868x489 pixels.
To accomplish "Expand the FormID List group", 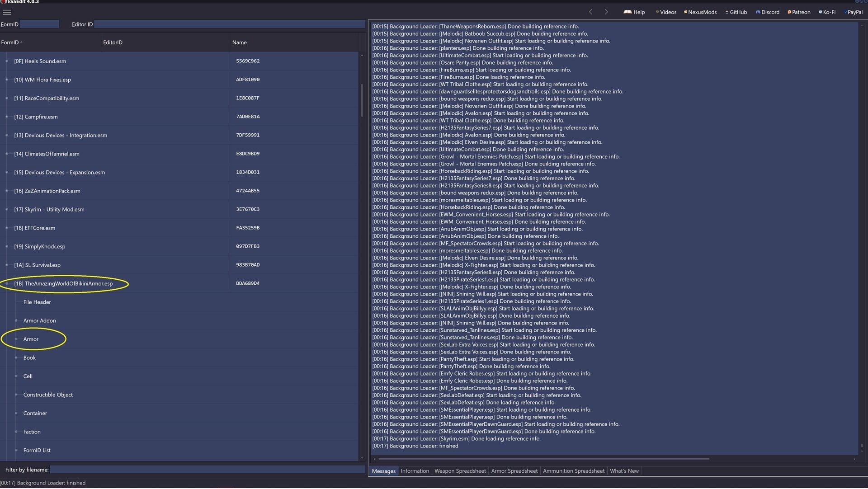I will point(16,450).
